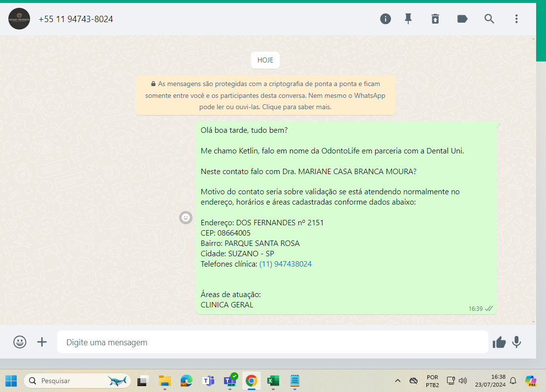Pin this chat with the pushpin icon
Viewport: 546px width, 392px height.
point(408,19)
